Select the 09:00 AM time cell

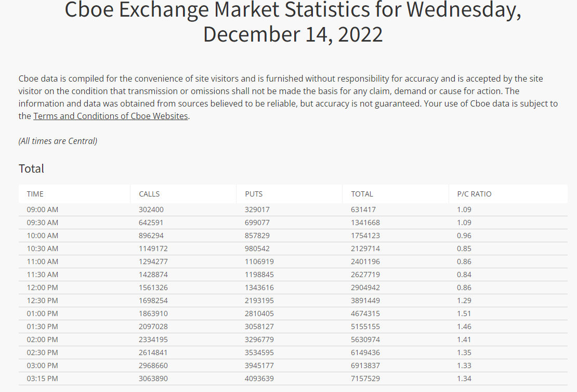click(x=43, y=210)
